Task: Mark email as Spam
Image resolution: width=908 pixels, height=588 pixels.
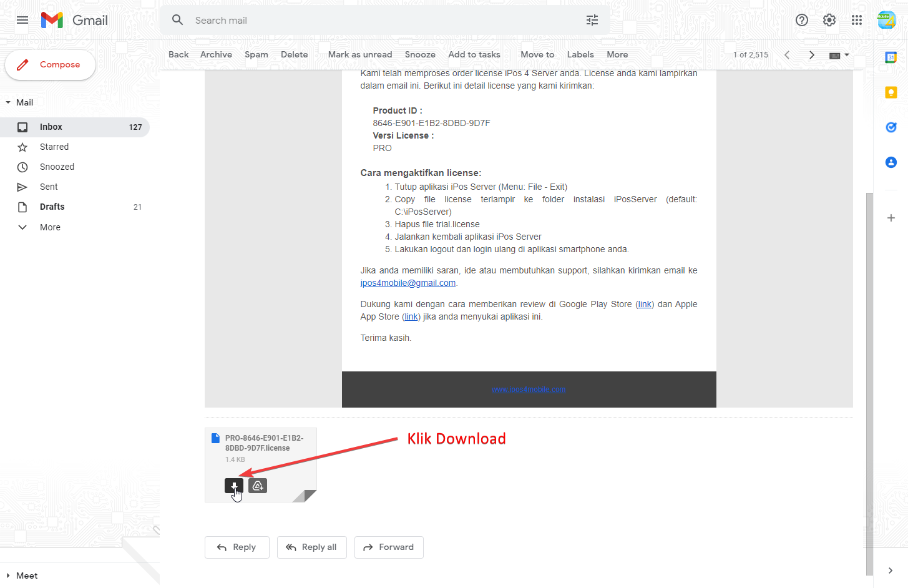Action: tap(256, 55)
